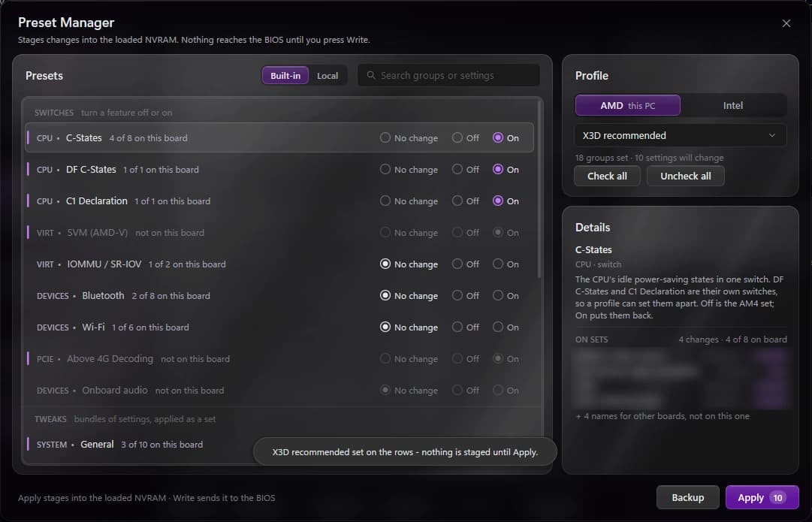Select the AMD profile tab
Image resolution: width=812 pixels, height=522 pixels.
(x=628, y=106)
